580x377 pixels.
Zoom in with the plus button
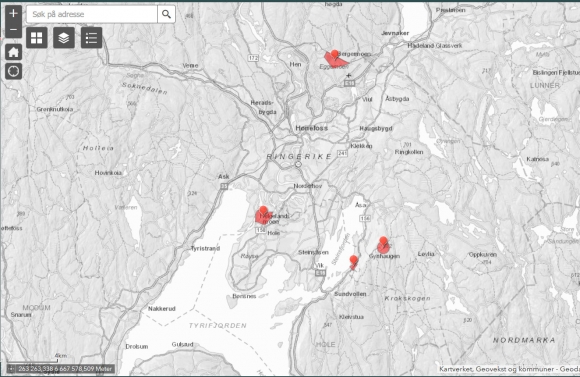(x=13, y=14)
